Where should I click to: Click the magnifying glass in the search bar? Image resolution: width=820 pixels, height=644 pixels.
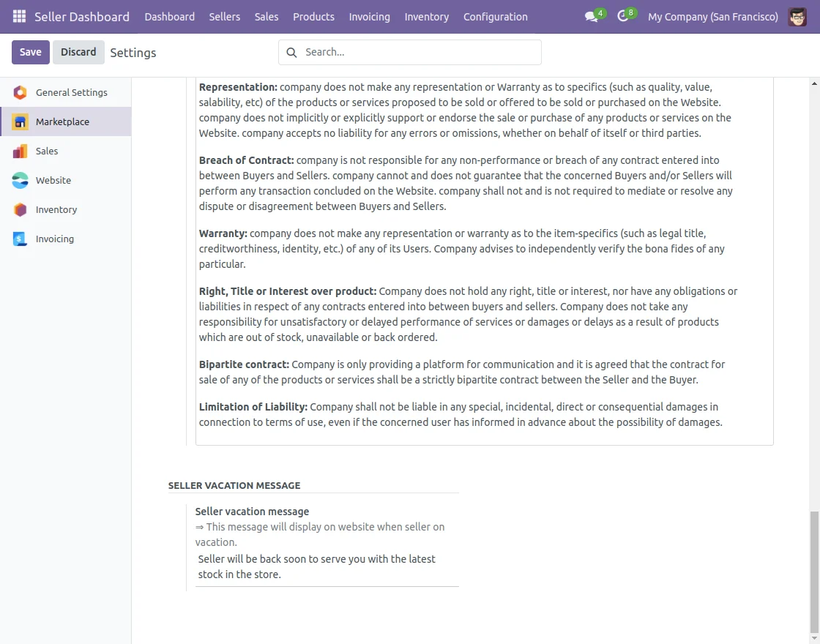click(291, 52)
